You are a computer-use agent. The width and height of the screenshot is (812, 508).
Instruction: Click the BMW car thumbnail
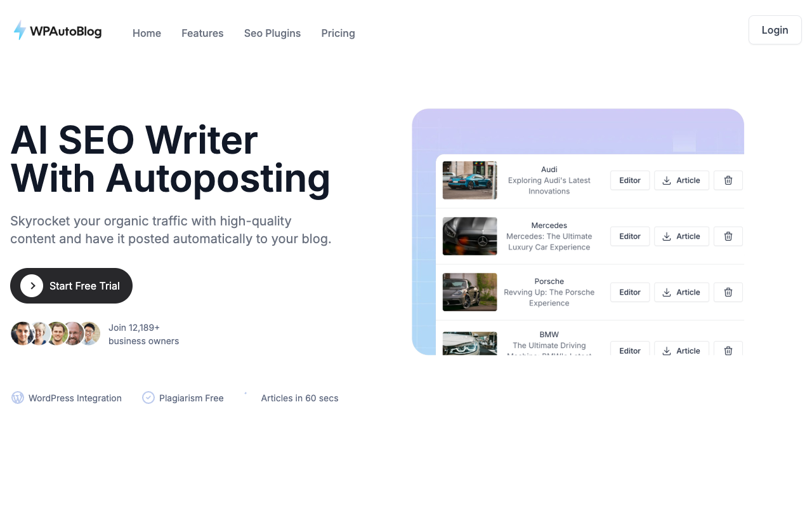click(x=469, y=343)
